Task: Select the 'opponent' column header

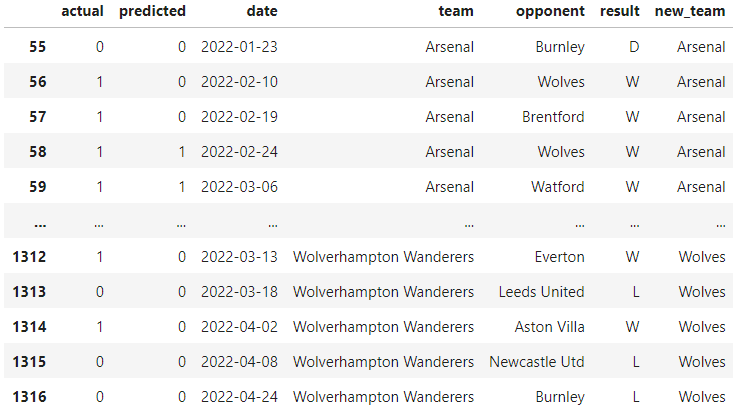Action: (x=550, y=11)
